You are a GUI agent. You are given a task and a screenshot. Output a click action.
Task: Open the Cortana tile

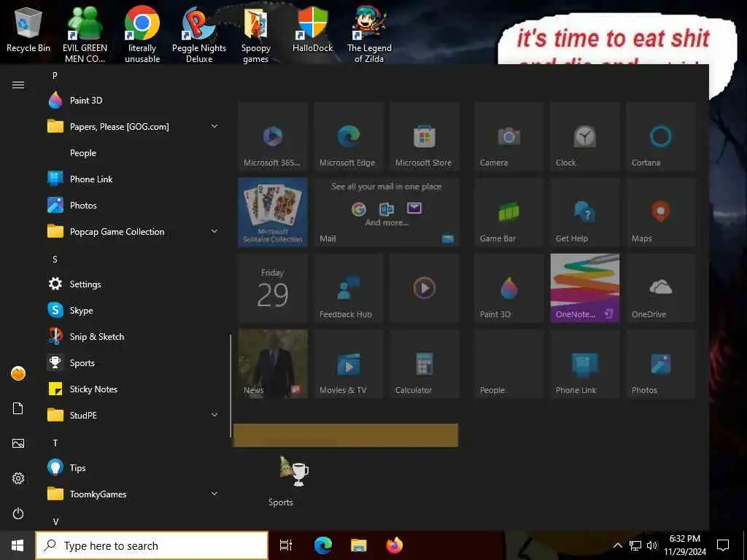tap(661, 136)
